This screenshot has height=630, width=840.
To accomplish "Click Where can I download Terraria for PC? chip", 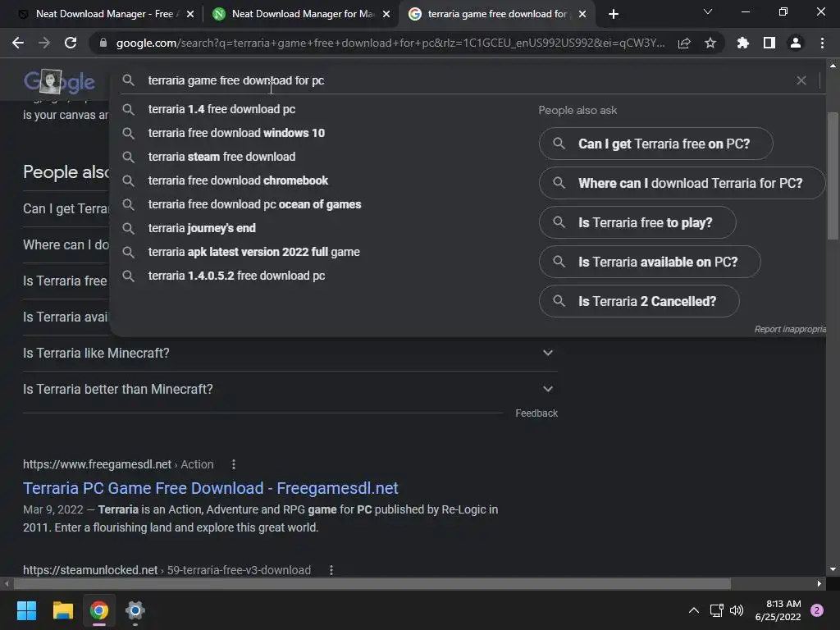I will click(682, 183).
